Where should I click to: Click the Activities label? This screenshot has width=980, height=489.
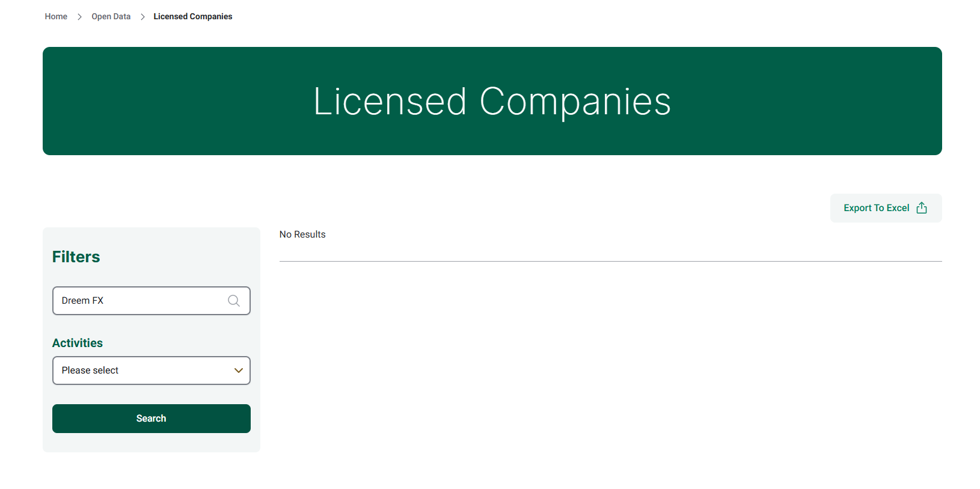tap(78, 343)
